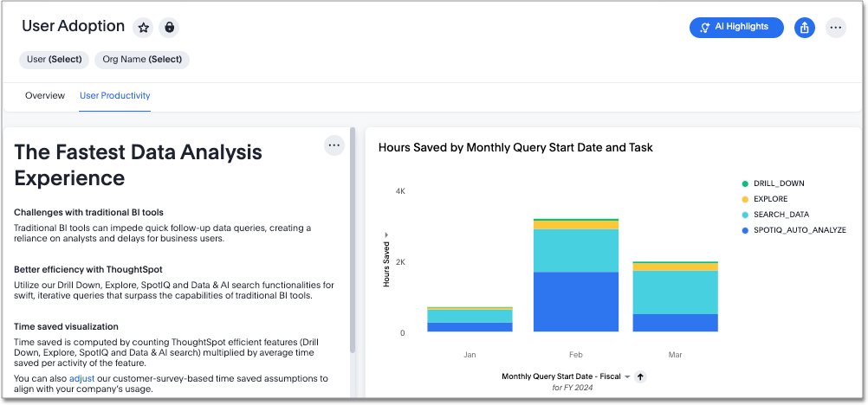Click the share icon button
868x405 pixels.
(x=805, y=28)
